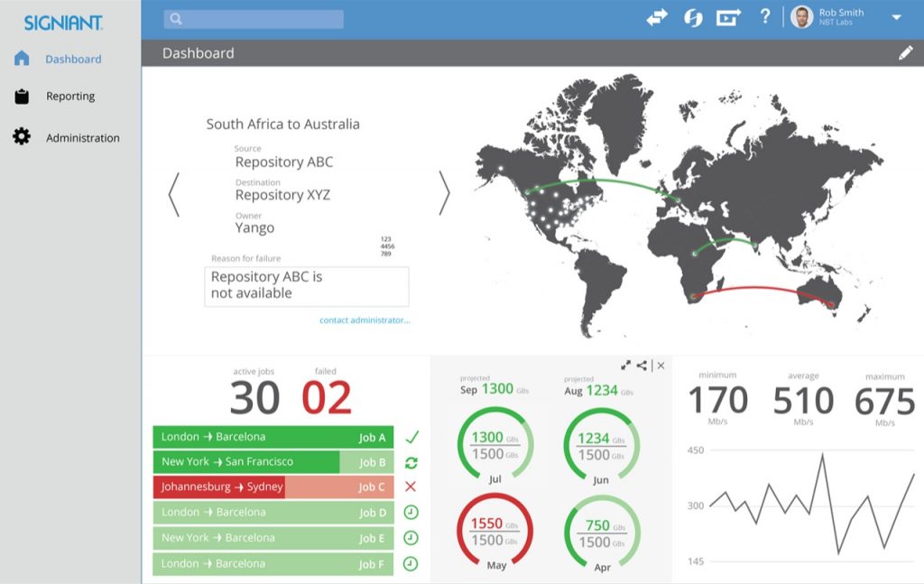Click the expand icon on projected usage panel

point(626,366)
